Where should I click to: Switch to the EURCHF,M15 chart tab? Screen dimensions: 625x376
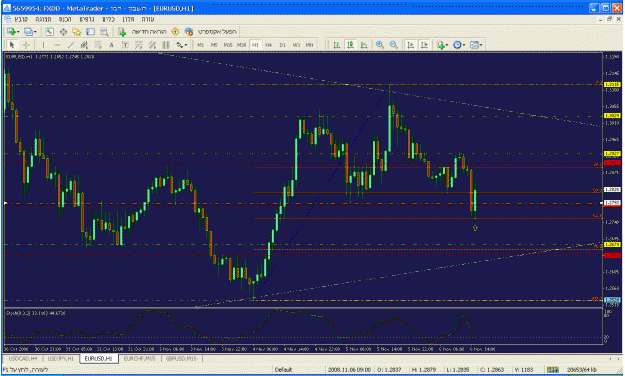pyautogui.click(x=140, y=359)
